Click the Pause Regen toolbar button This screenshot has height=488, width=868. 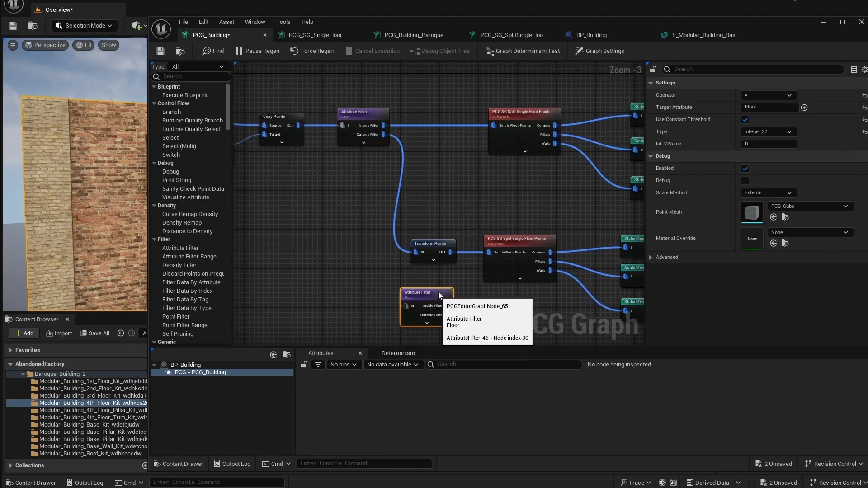click(x=258, y=51)
